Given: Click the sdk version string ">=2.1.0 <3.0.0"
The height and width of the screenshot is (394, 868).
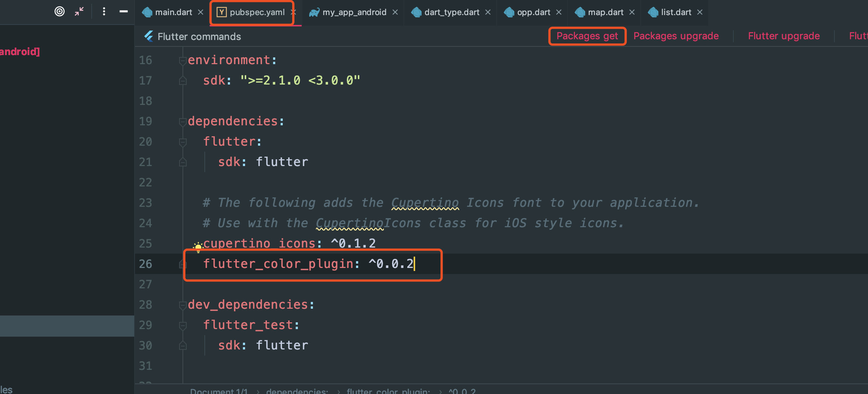Looking at the screenshot, I should coord(300,80).
